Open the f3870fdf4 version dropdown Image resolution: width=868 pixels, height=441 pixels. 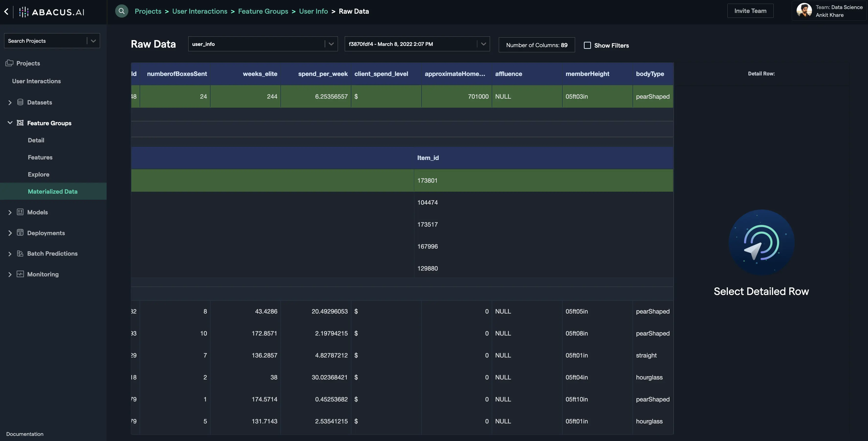(x=483, y=44)
